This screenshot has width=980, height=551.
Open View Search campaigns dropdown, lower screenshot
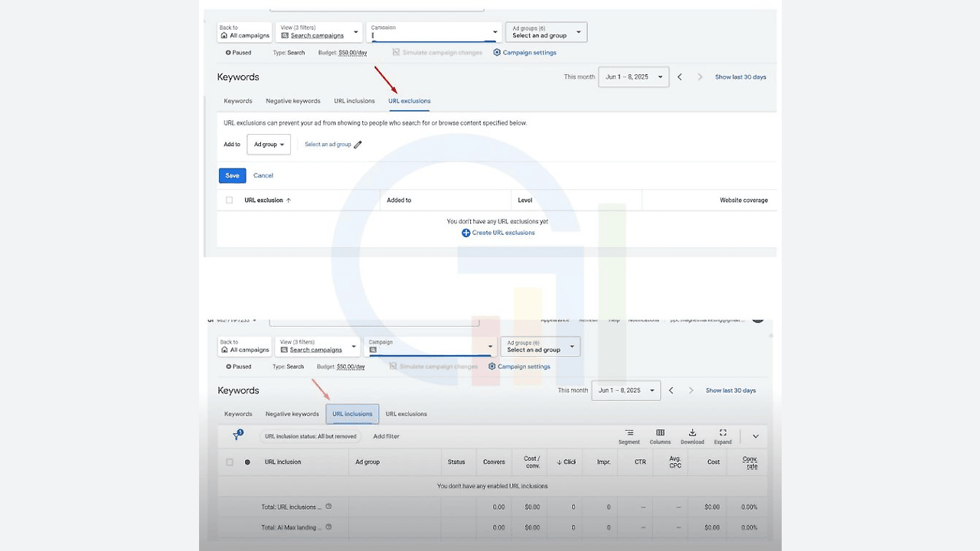pyautogui.click(x=317, y=347)
